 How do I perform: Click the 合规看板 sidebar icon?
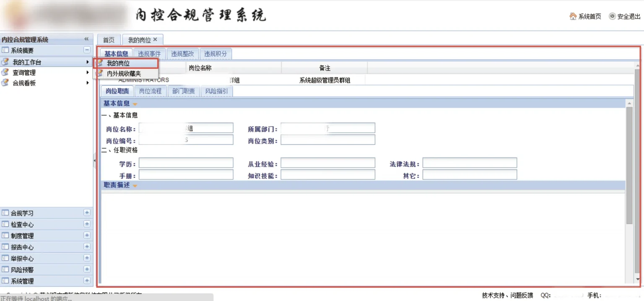[x=5, y=83]
